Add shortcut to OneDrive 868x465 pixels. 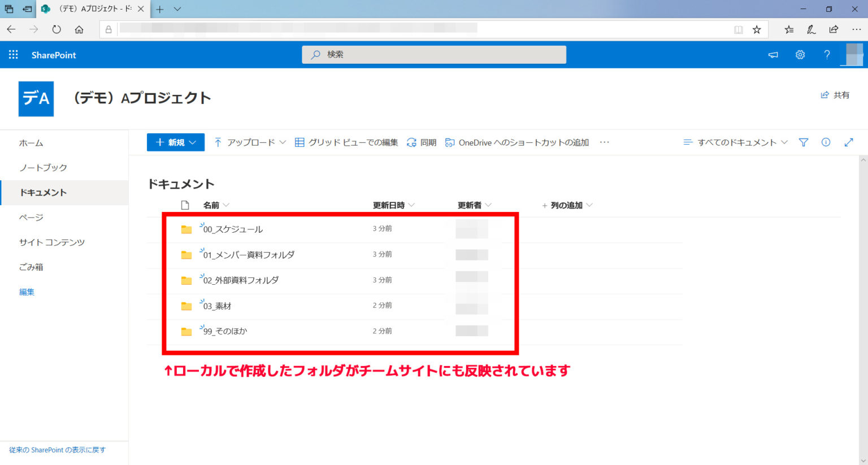(x=517, y=142)
